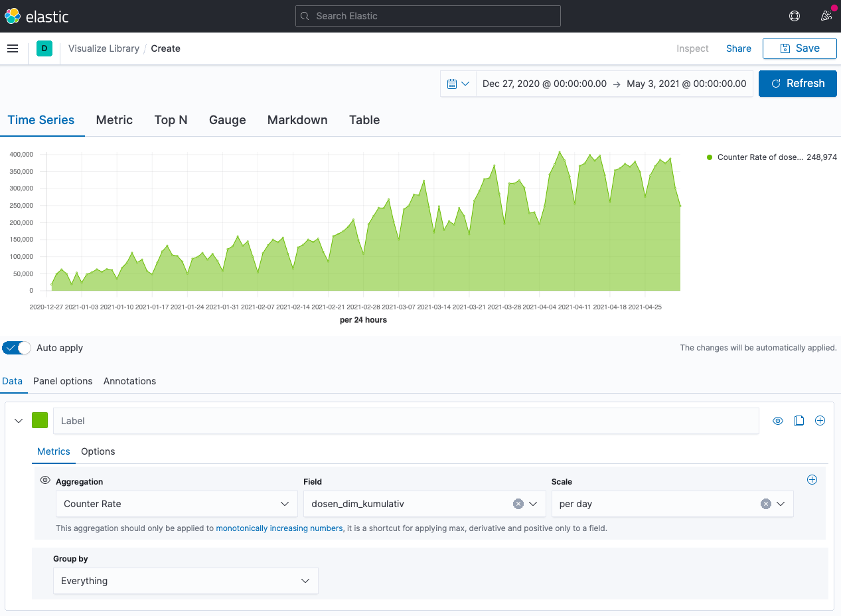
Task: Open the Panel options tab
Action: [x=63, y=381]
